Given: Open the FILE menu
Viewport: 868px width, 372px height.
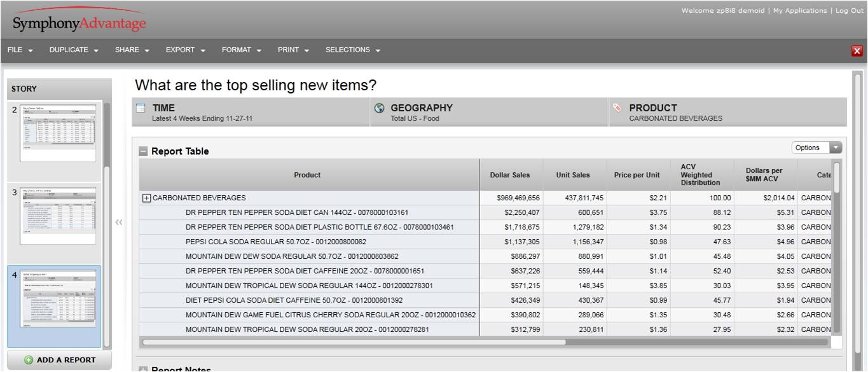Looking at the screenshot, I should coord(20,50).
